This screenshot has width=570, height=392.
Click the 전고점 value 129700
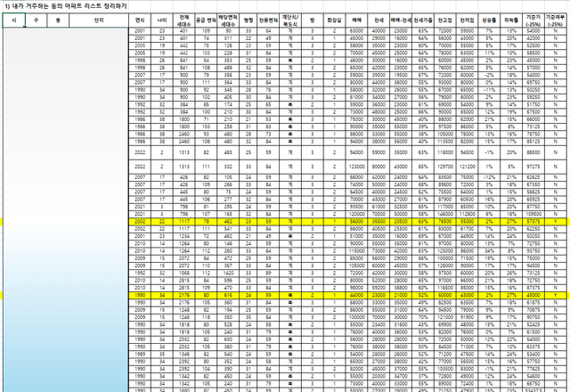[445, 167]
